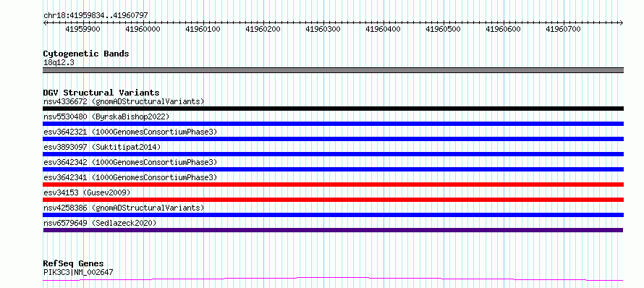
Task: Click ruler position 41960000
Action: point(143,29)
